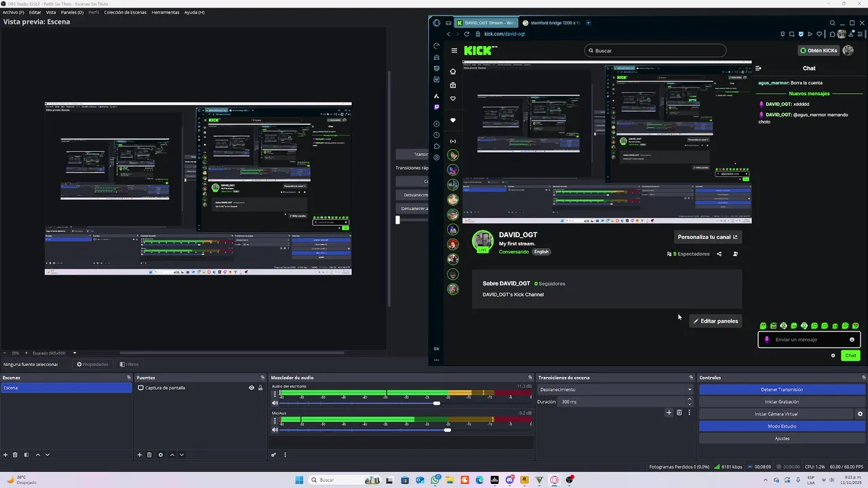Viewport: 868px width, 488px height.
Task: Increase the transition duration with up arrow
Action: pos(690,399)
